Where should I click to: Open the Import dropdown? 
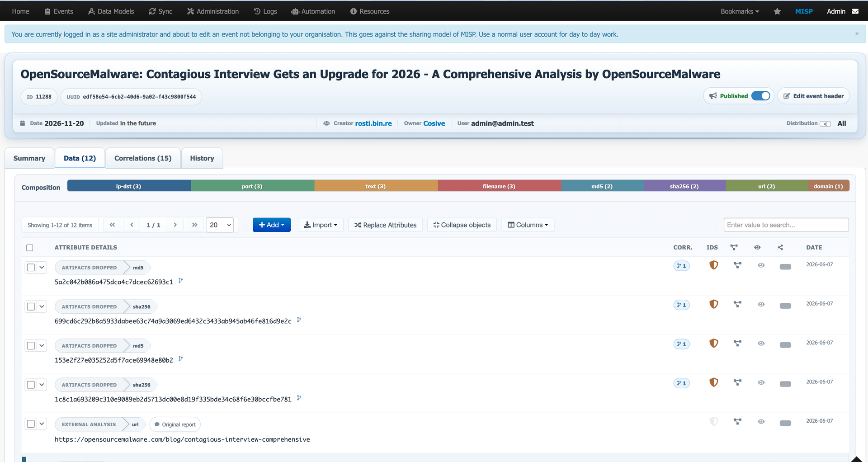pos(321,225)
